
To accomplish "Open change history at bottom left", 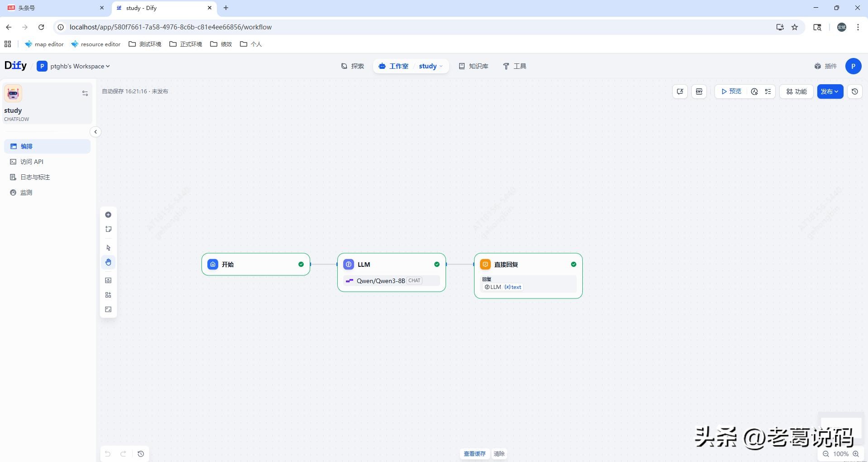I will [141, 454].
